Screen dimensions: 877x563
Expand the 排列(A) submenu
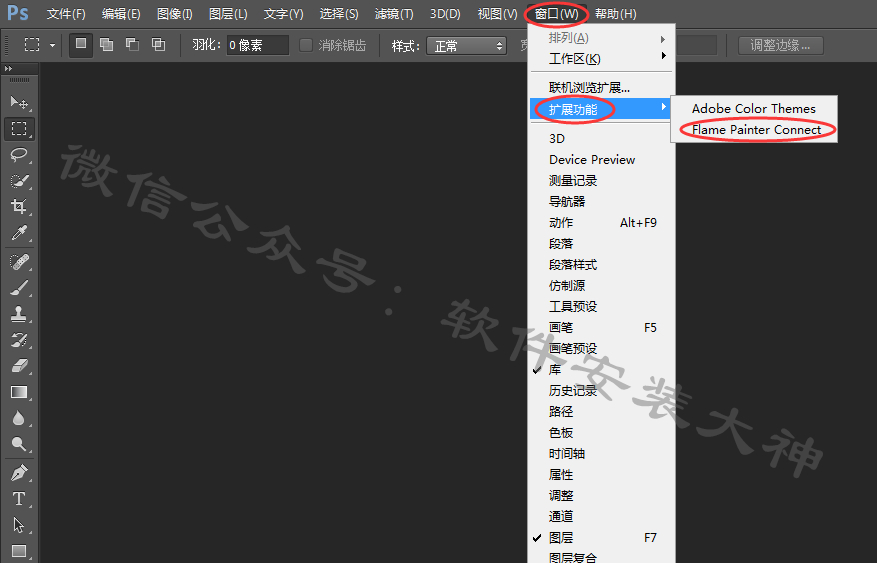601,38
